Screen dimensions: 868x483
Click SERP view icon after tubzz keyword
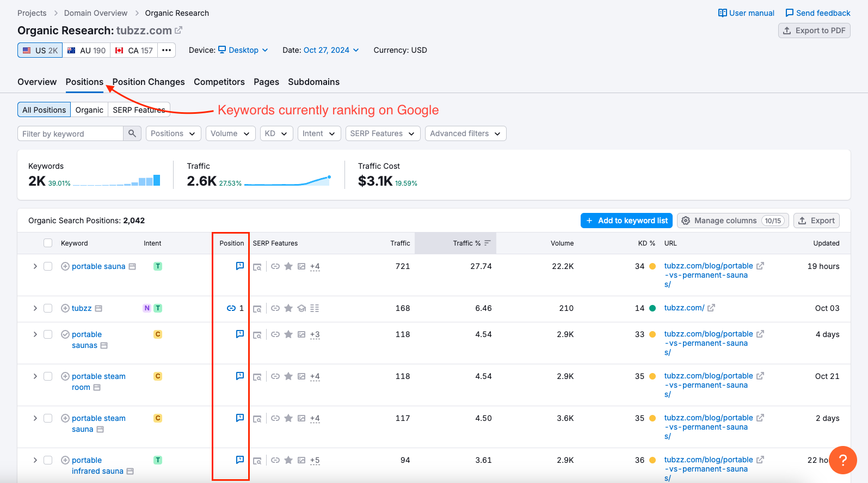click(x=99, y=308)
